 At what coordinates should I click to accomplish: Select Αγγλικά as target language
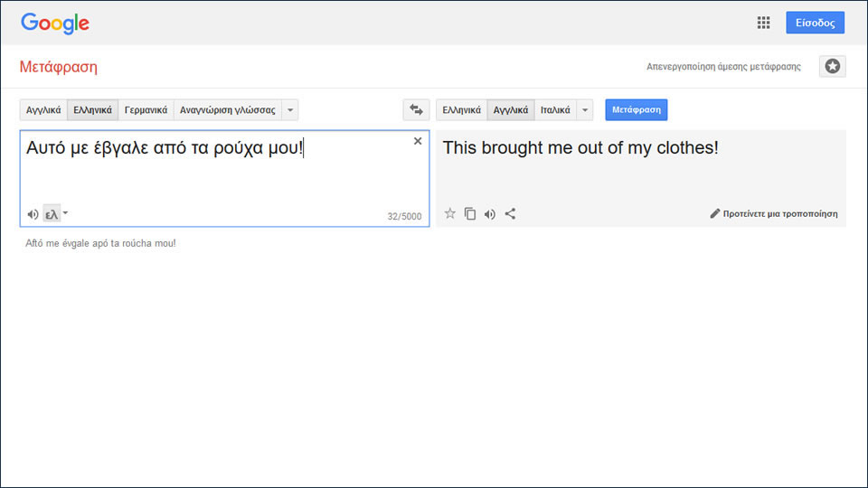(x=510, y=109)
